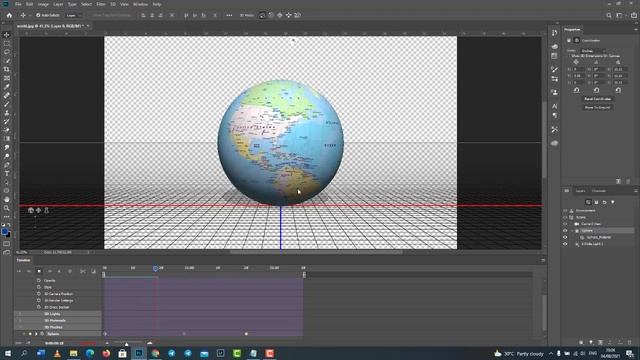Image resolution: width=640 pixels, height=360 pixels.
Task: Select the Eraser tool
Action: pyautogui.click(x=7, y=130)
